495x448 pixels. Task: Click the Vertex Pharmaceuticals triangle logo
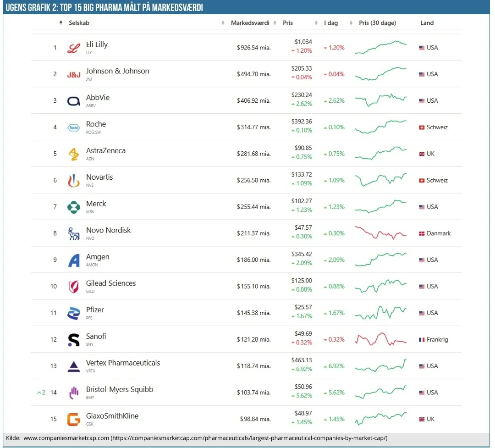[74, 366]
